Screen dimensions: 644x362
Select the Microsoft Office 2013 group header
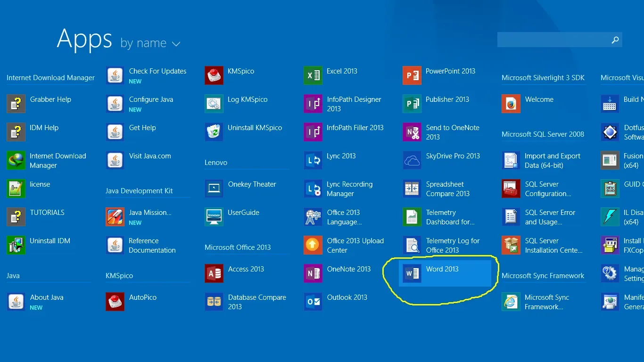point(238,247)
